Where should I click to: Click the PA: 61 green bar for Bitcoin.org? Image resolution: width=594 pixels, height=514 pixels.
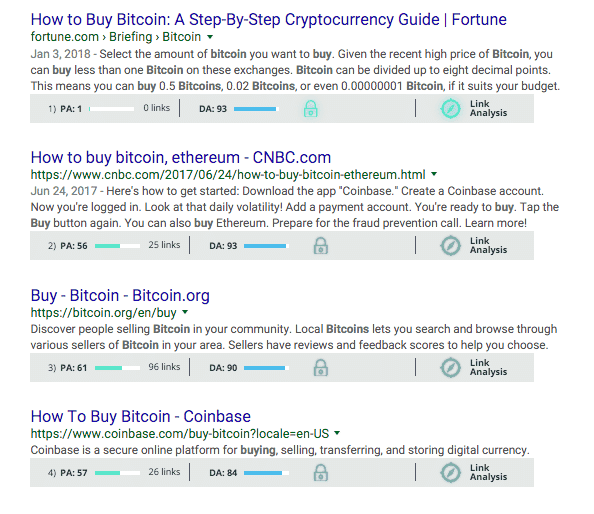[x=117, y=368]
